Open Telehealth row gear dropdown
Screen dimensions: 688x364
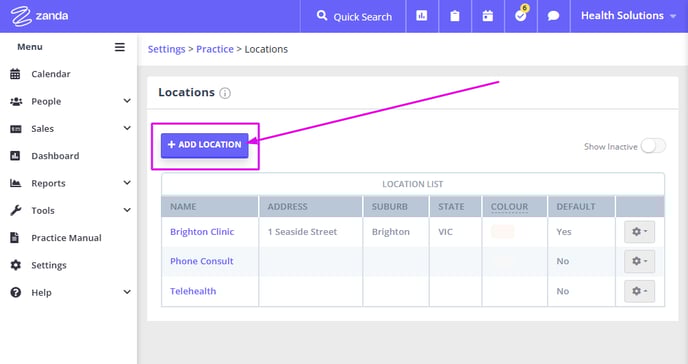pos(639,291)
